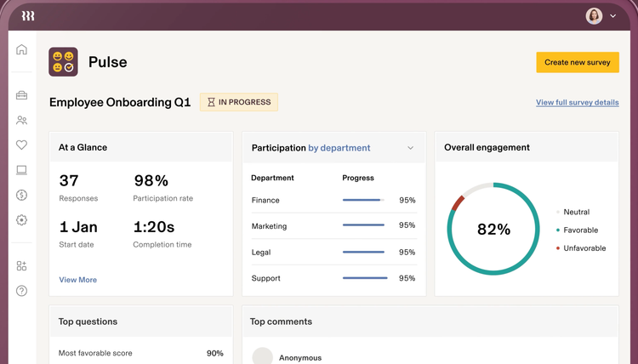Click the Create new survey button
Screen dimensions: 638x364
[x=577, y=62]
